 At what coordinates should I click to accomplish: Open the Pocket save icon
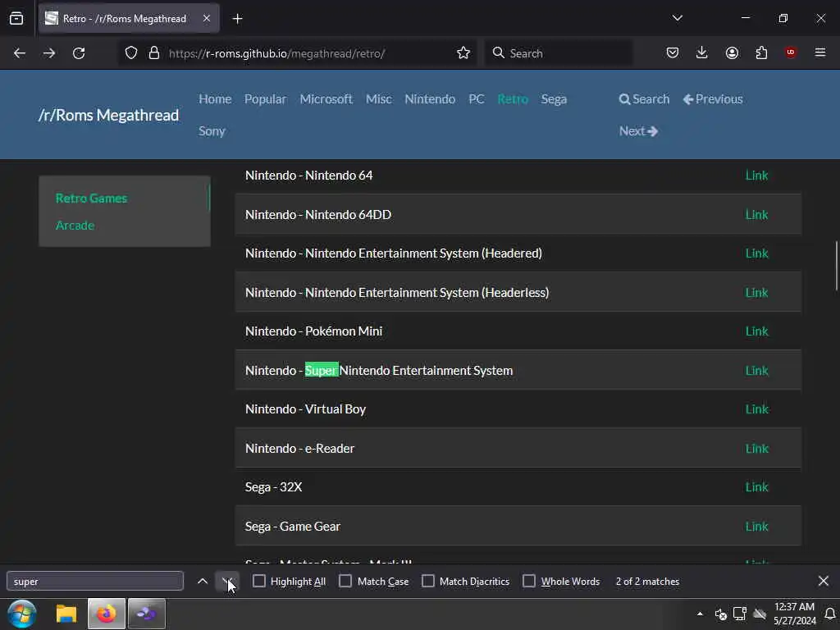click(x=673, y=52)
